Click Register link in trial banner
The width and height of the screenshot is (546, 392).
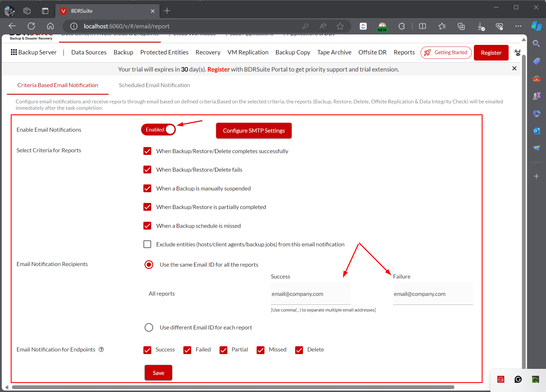218,69
